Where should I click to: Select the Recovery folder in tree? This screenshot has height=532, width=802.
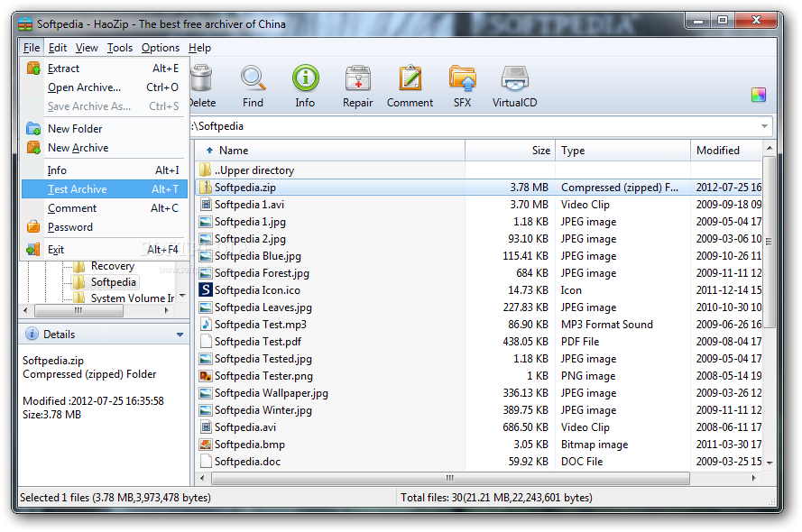coord(113,266)
